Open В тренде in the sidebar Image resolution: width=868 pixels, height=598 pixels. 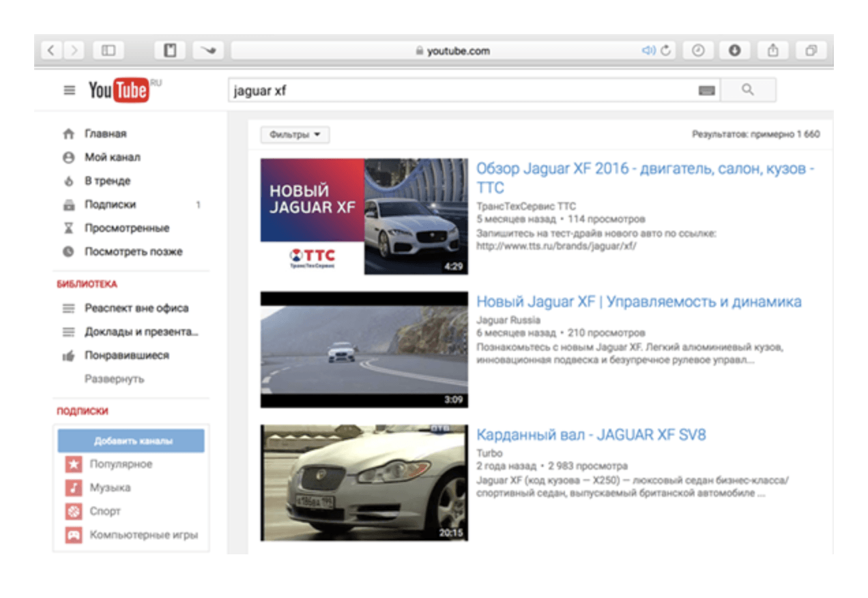coord(107,181)
